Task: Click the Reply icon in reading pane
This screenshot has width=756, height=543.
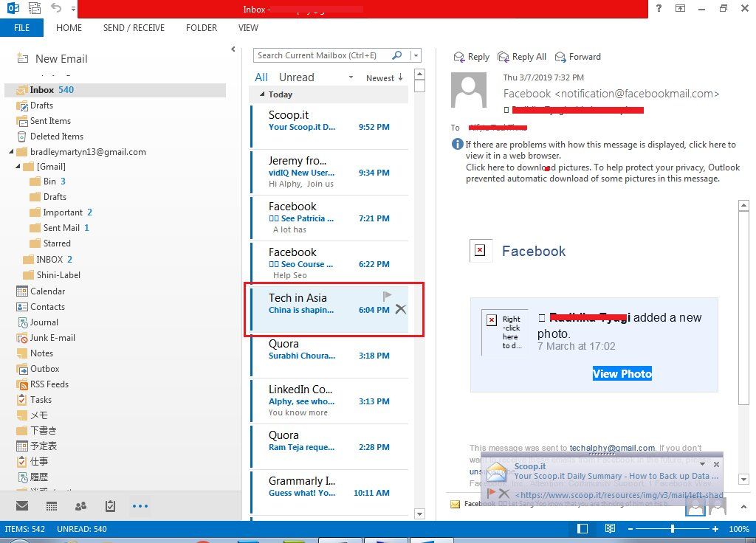Action: coord(459,57)
